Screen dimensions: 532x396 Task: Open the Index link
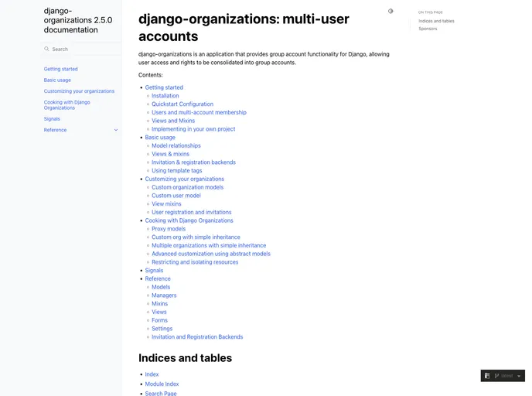click(x=152, y=374)
